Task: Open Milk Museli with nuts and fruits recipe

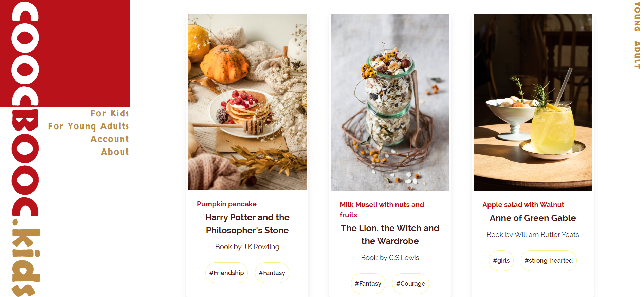Action: [382, 210]
